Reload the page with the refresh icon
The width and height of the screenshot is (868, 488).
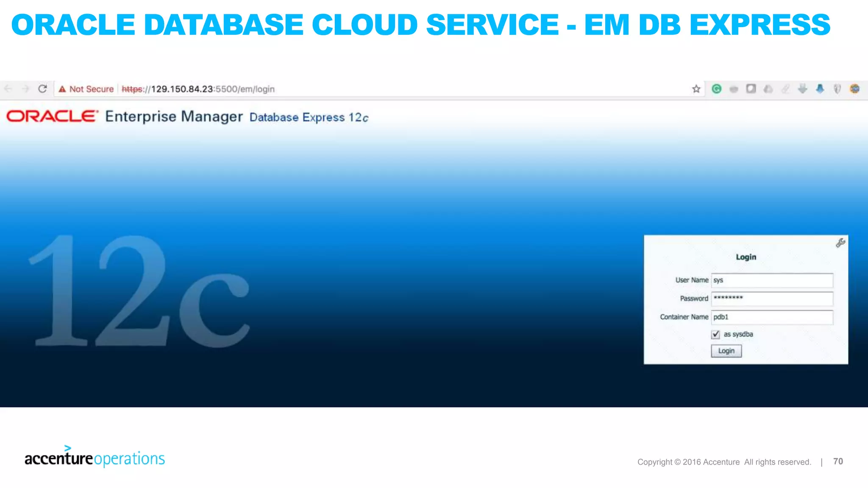42,89
